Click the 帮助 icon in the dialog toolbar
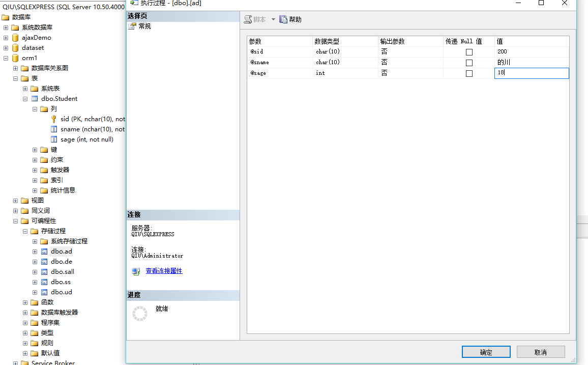 pyautogui.click(x=283, y=19)
